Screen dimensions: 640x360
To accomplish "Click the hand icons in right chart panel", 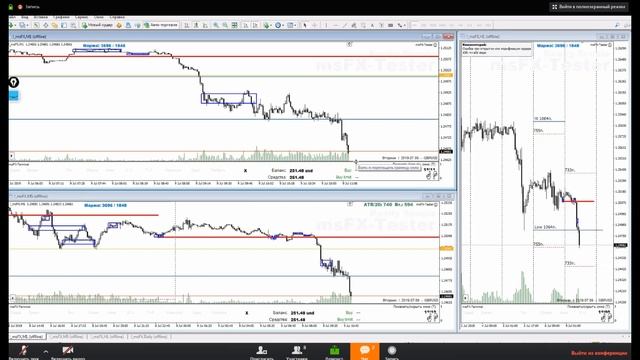I will (606, 318).
